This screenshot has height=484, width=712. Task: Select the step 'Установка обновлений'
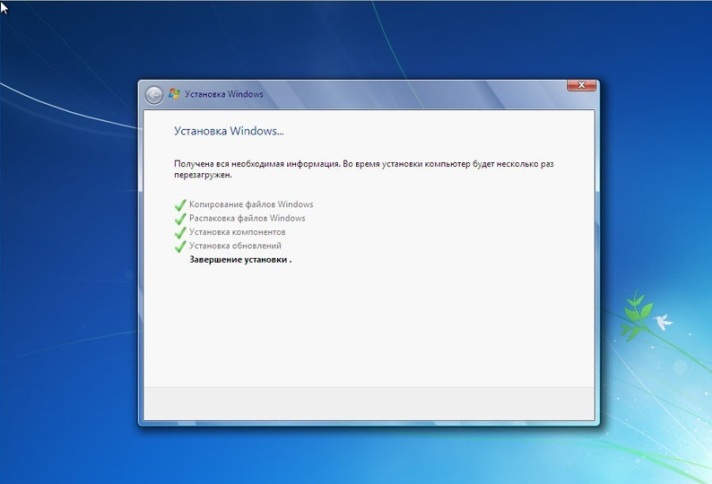click(x=235, y=246)
